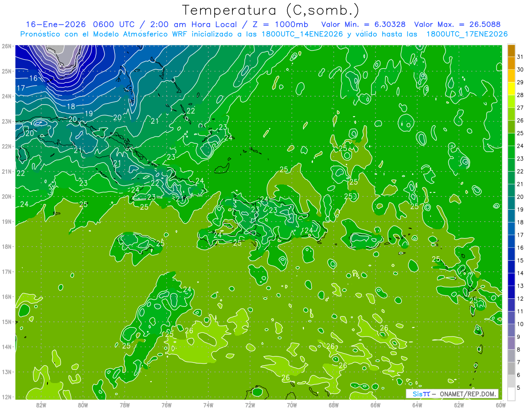The image size is (532, 411).
Task: Click the '66W' longitude axis label
Action: click(376, 405)
